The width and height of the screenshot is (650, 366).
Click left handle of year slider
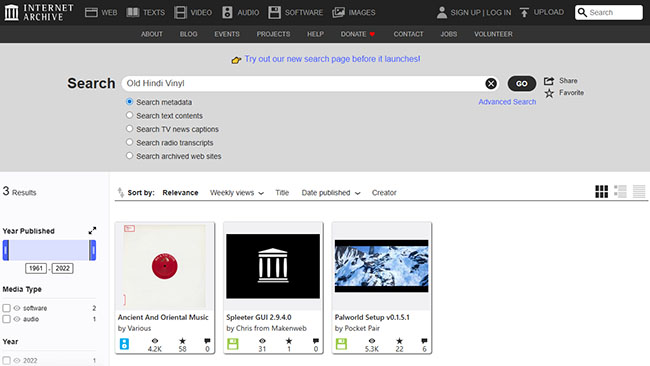tap(6, 250)
